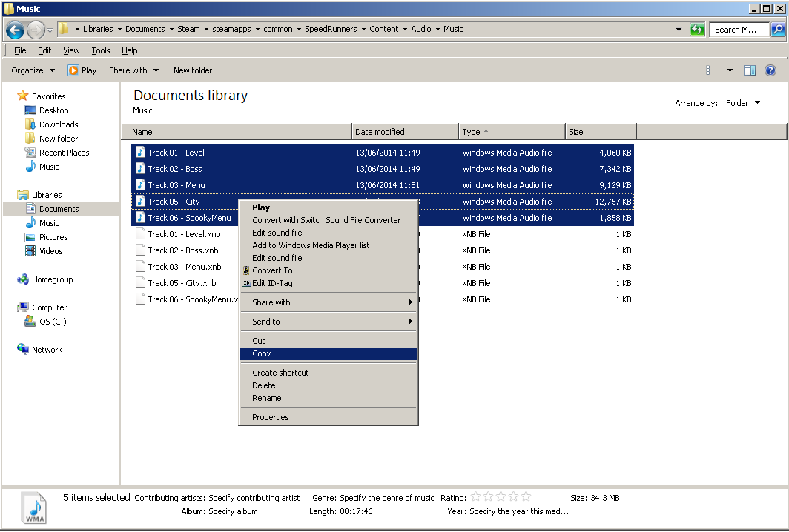This screenshot has height=532, width=789.
Task: Click Steam breadcrumb in address bar
Action: [188, 29]
